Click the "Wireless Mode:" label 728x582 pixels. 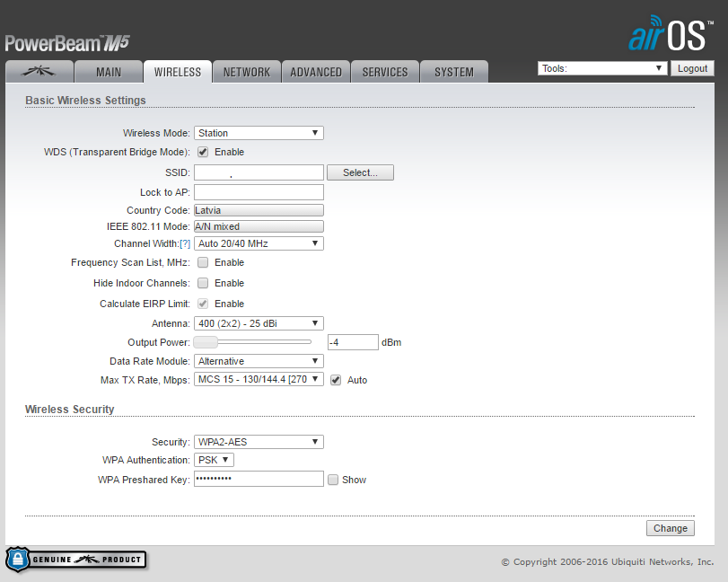tap(156, 133)
